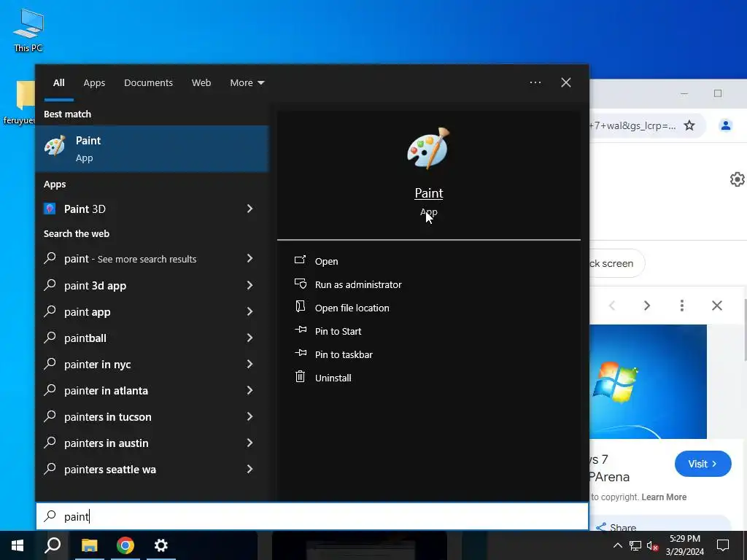Screen dimensions: 747x560
Task: Expand 'paint app' suggestion chevron
Action: [249, 311]
